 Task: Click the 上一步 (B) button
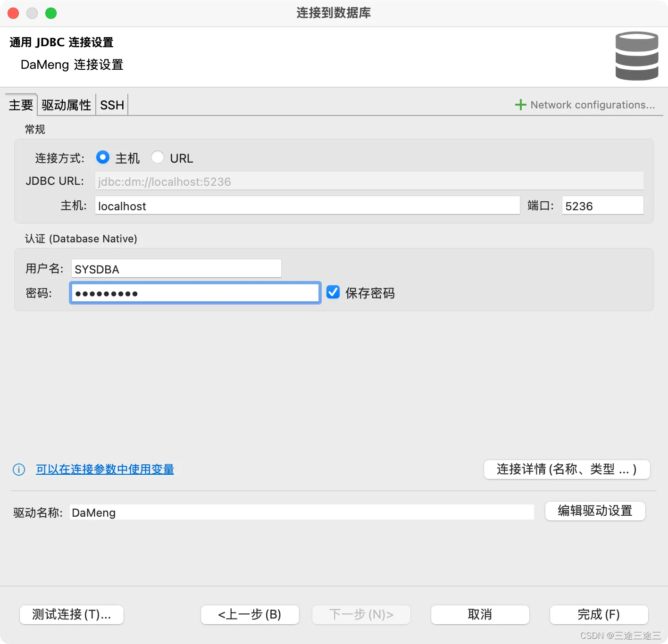click(250, 614)
